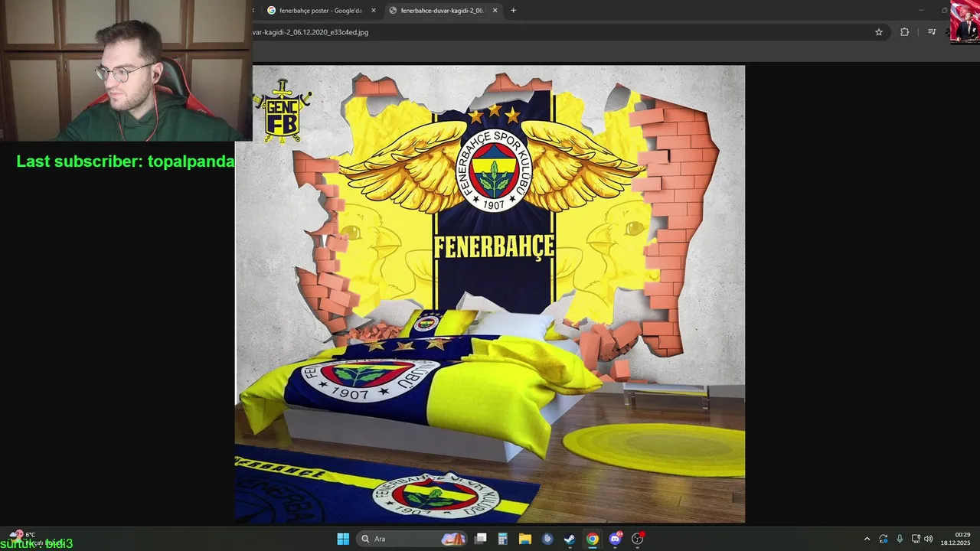Open OBS Studio from the taskbar

click(x=637, y=539)
